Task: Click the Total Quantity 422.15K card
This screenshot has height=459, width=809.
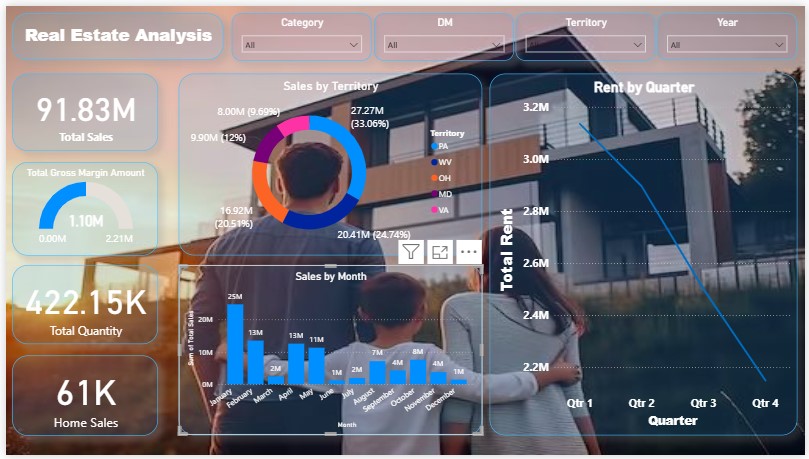Action: (85, 306)
